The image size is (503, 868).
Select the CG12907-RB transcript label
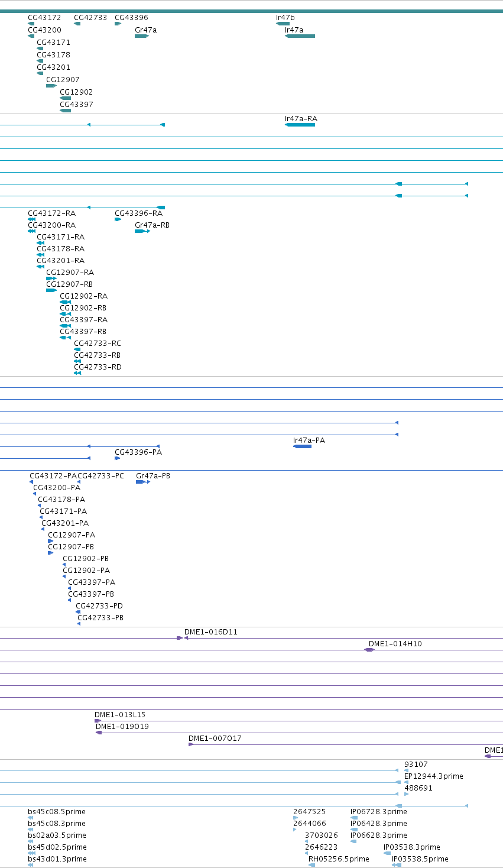[x=69, y=284]
